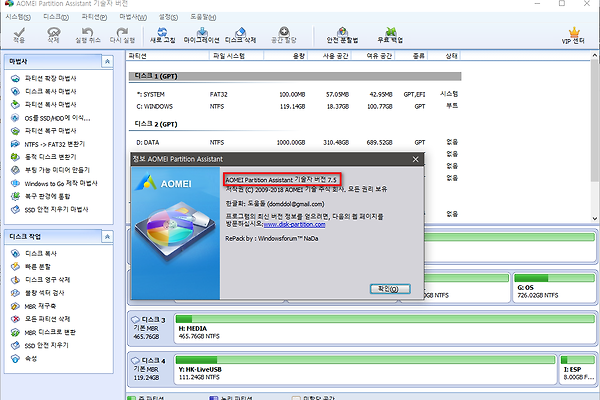Click the 삭제 discard toolbar icon
Screen dimensions: 600x400
[54, 35]
